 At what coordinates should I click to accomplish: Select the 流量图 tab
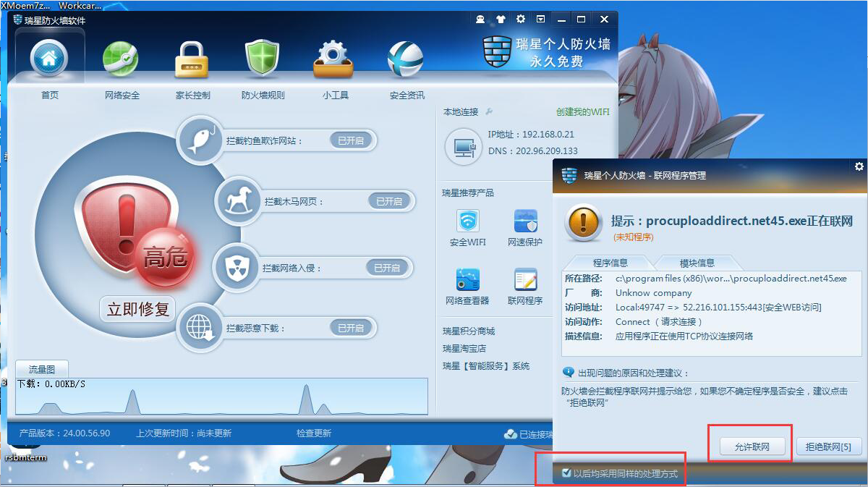click(x=41, y=369)
